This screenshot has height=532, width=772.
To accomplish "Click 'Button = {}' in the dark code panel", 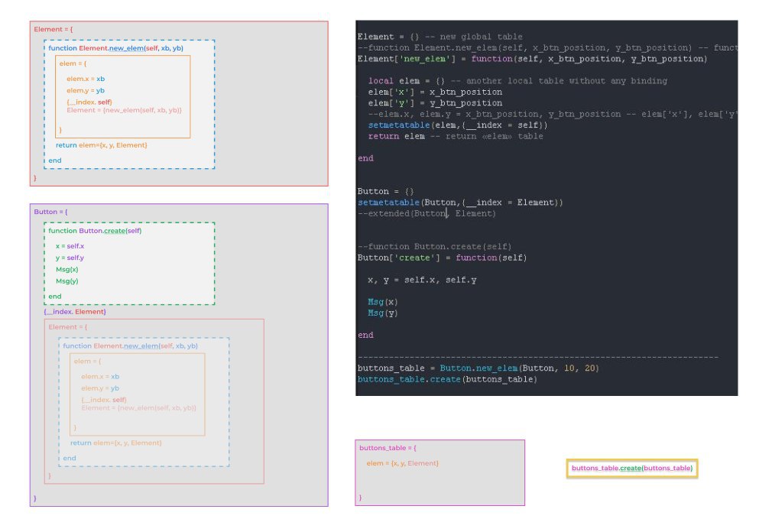I will (385, 191).
